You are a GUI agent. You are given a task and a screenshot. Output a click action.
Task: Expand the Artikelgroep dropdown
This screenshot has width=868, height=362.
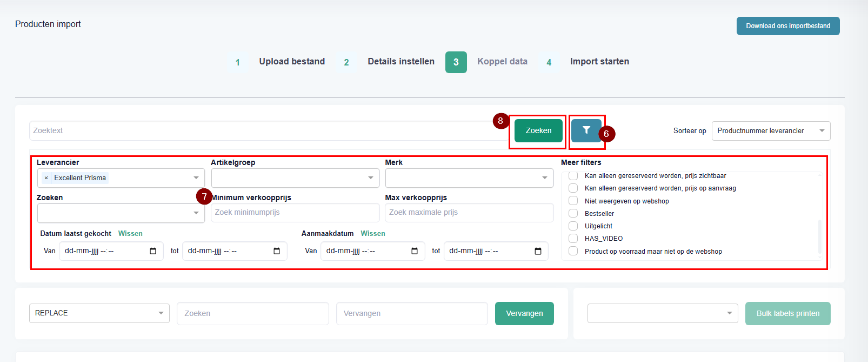pos(295,178)
